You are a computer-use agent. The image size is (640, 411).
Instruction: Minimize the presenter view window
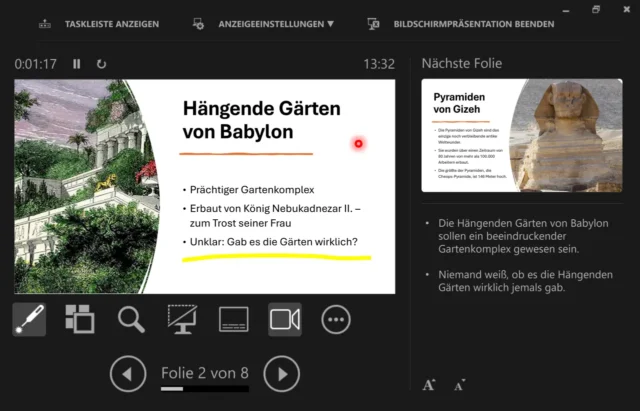click(566, 10)
